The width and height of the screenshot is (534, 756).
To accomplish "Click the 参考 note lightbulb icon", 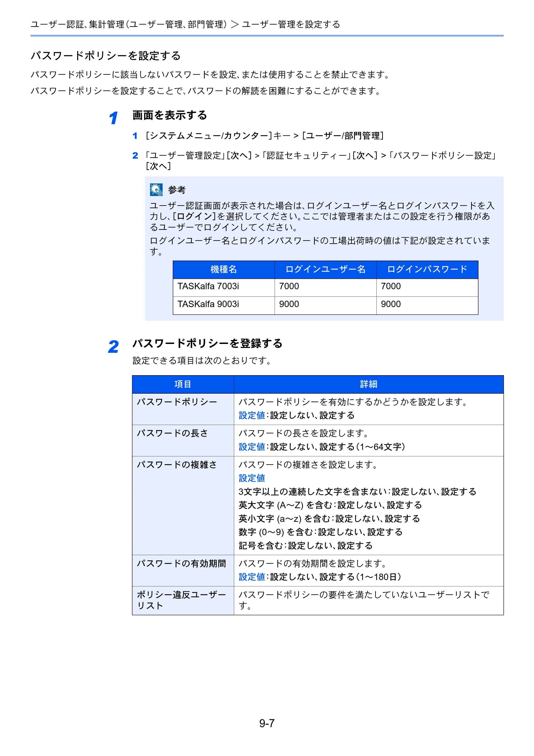I will pyautogui.click(x=156, y=189).
